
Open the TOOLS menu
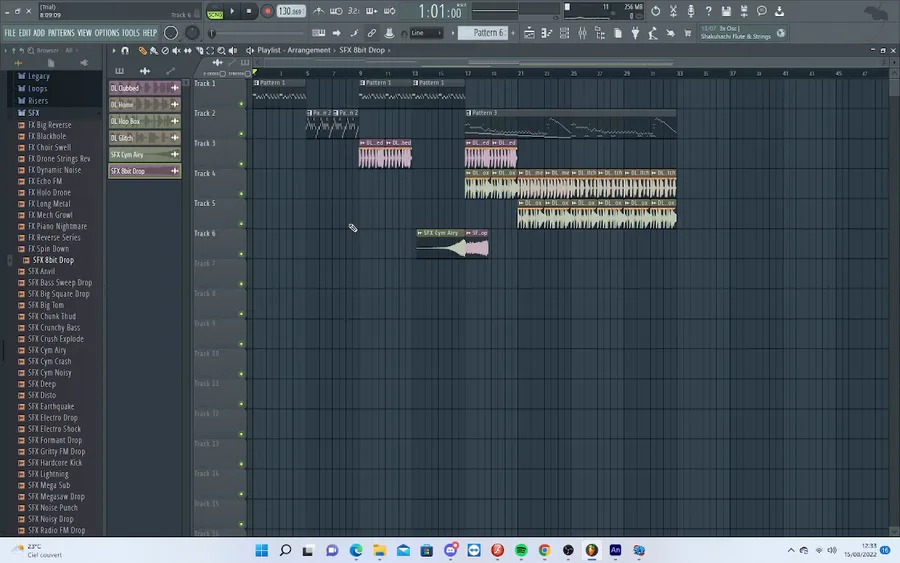(x=130, y=33)
